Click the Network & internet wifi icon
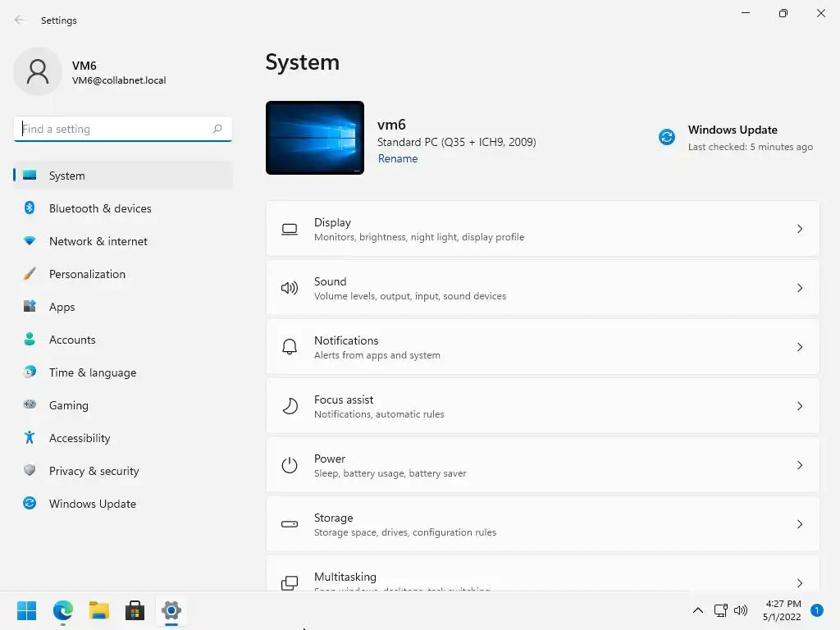840x630 pixels. [30, 241]
